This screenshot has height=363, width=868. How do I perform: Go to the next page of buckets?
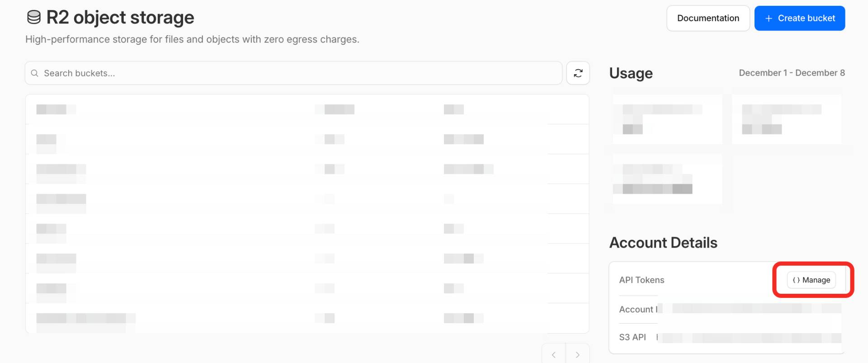point(577,355)
